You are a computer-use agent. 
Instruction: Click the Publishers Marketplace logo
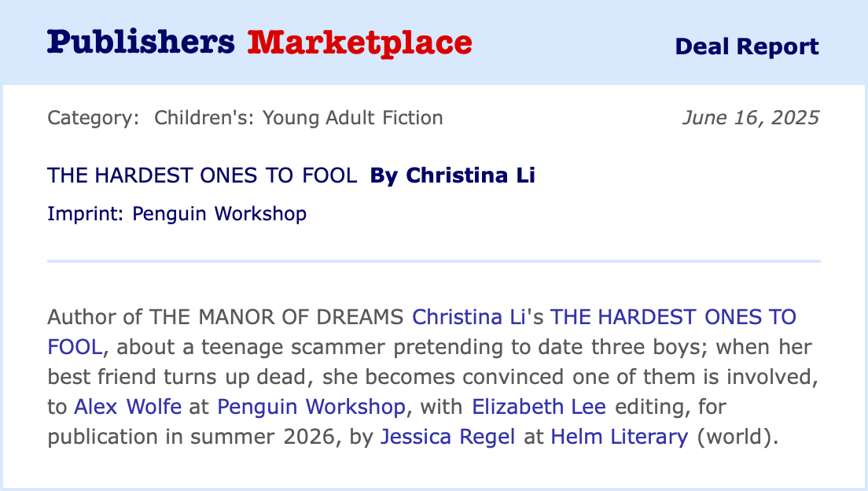click(x=259, y=42)
